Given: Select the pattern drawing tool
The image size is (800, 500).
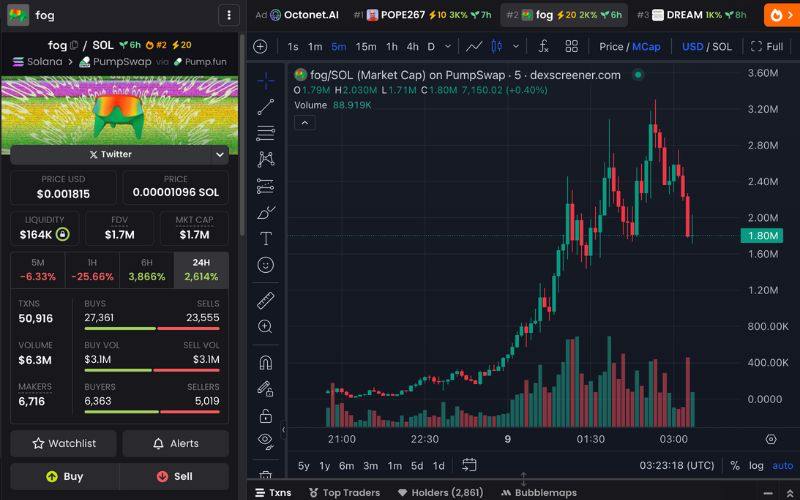Looking at the screenshot, I should click(266, 160).
